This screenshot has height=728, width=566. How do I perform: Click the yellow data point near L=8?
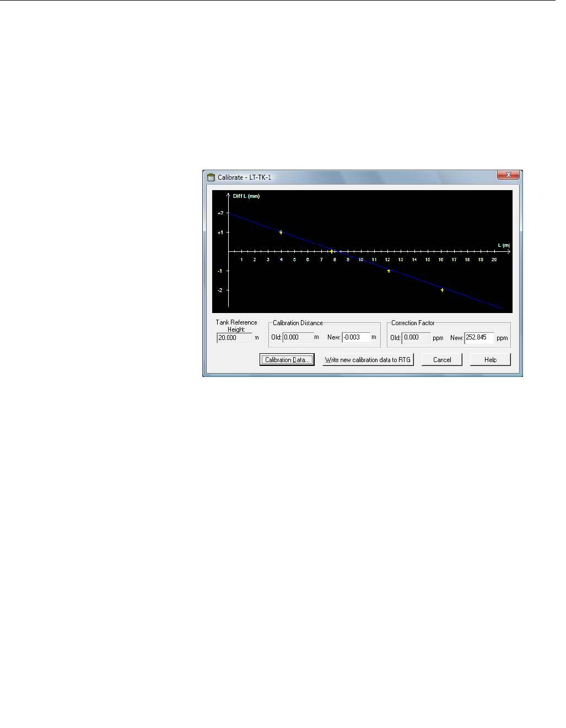(332, 251)
